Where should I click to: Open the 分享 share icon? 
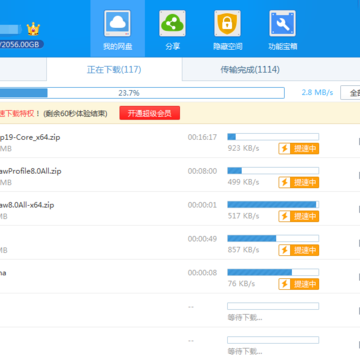click(172, 23)
